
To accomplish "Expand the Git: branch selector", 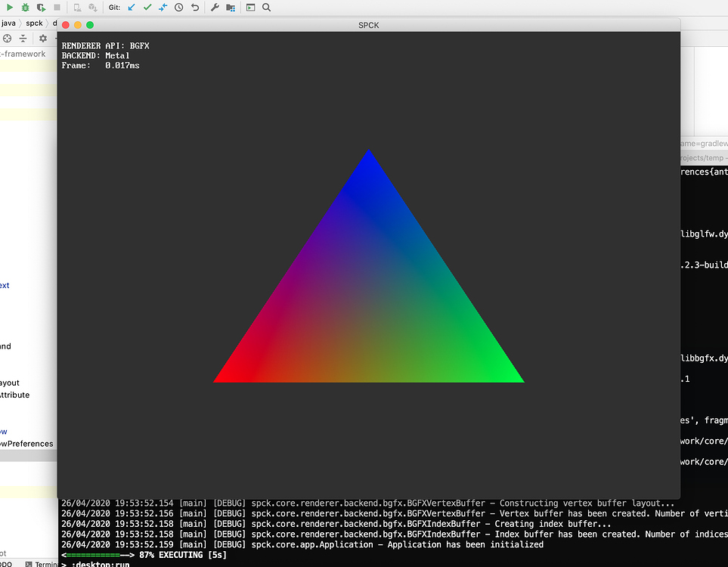I will click(113, 8).
